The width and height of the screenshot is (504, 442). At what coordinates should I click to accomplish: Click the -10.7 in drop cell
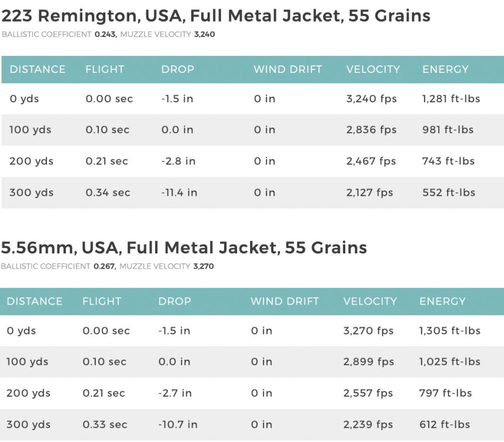pos(178,424)
